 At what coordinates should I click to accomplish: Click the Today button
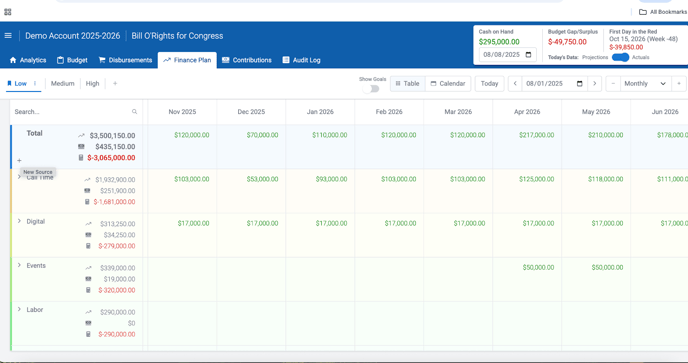[489, 83]
